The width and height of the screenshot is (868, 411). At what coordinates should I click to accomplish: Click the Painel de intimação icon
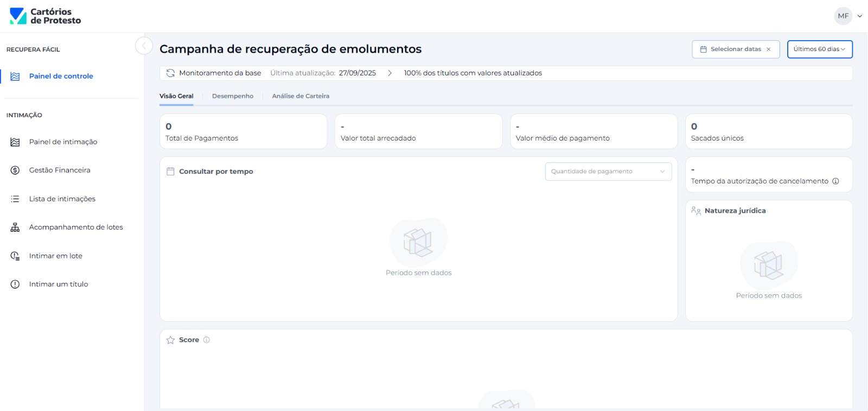pos(15,142)
